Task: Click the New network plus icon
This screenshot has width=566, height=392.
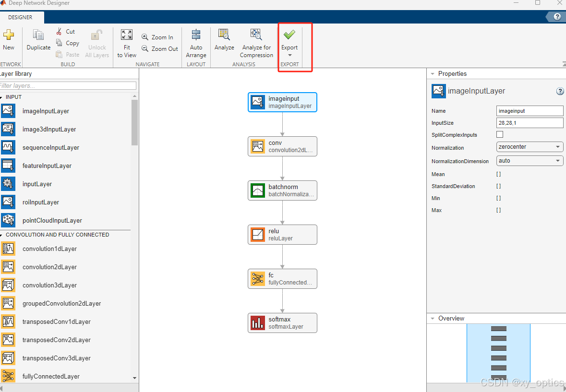Action: (8, 35)
